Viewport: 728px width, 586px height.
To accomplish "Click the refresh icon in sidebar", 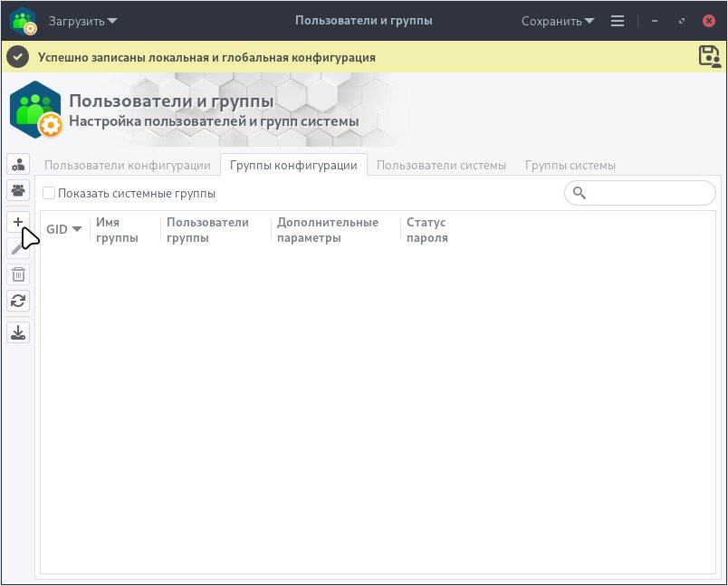I will pos(17,301).
